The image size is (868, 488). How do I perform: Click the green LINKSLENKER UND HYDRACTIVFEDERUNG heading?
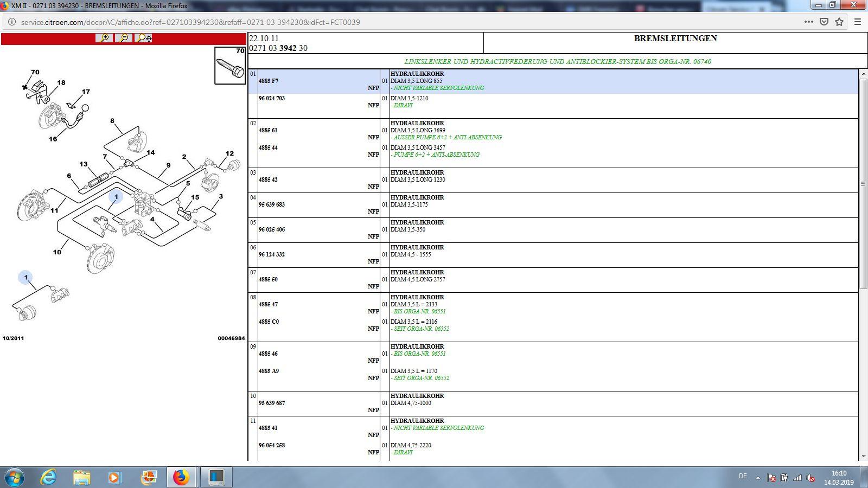[x=558, y=61]
